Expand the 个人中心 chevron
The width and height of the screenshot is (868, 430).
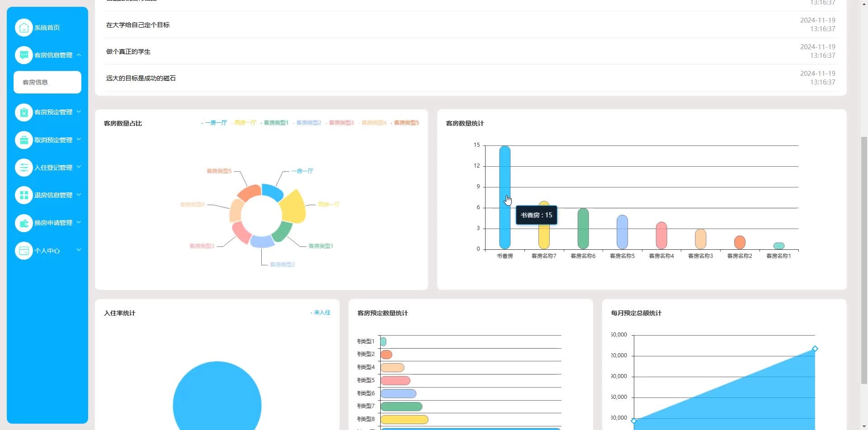(x=79, y=250)
